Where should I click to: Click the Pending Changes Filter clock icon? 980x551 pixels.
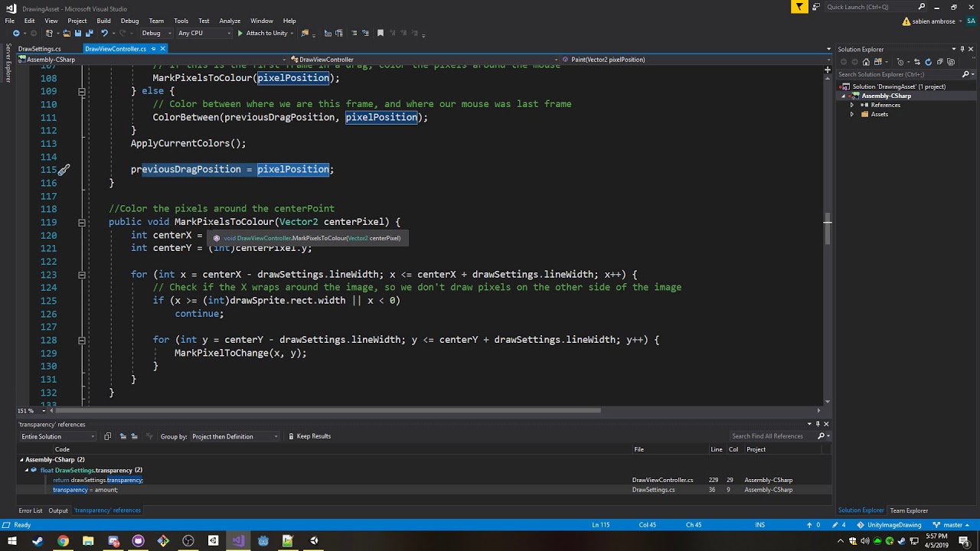(x=900, y=62)
